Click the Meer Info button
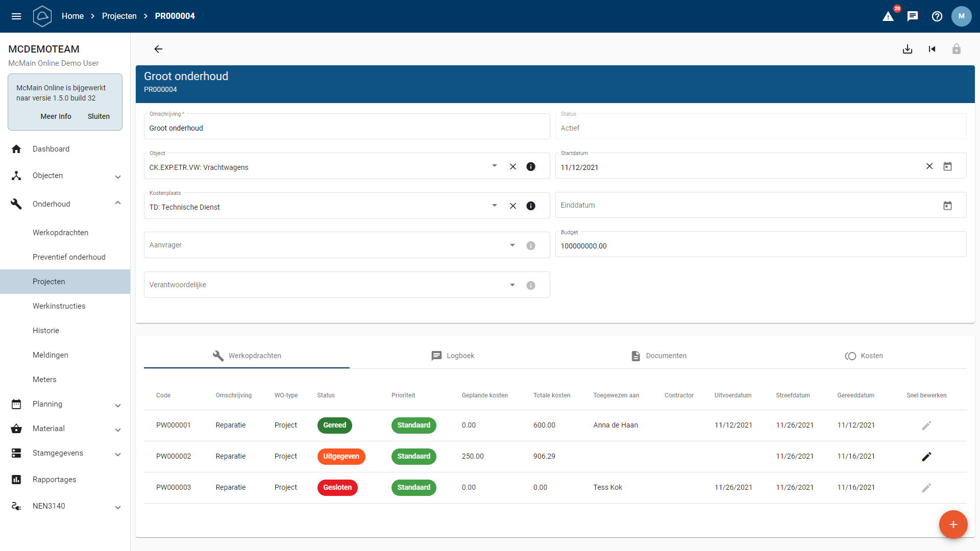This screenshot has width=980, height=551. pyautogui.click(x=56, y=116)
